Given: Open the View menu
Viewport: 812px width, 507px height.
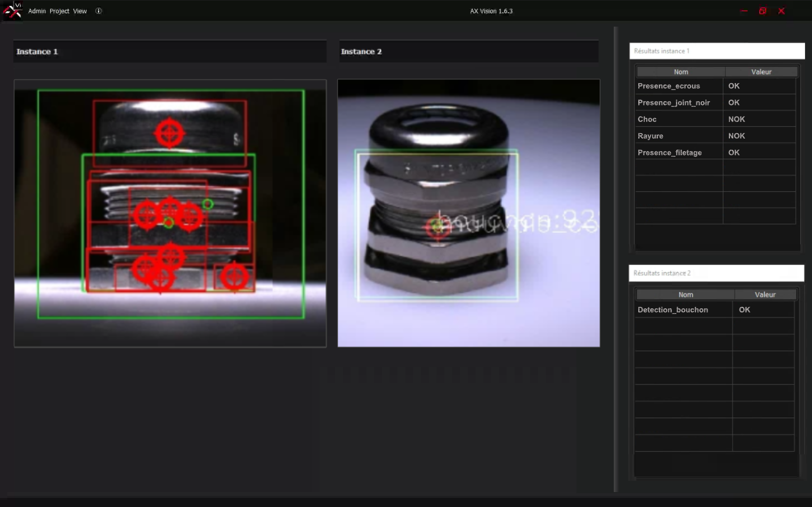Looking at the screenshot, I should pyautogui.click(x=80, y=11).
